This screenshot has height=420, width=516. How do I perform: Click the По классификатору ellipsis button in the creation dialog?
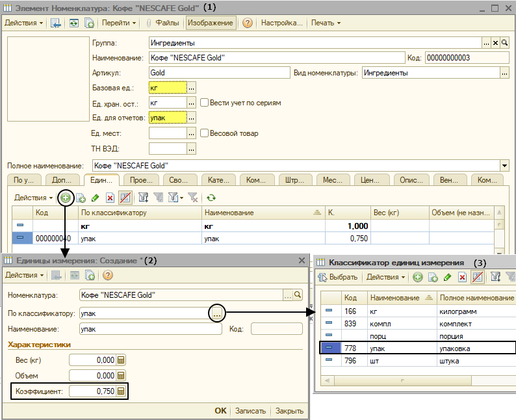point(217,313)
